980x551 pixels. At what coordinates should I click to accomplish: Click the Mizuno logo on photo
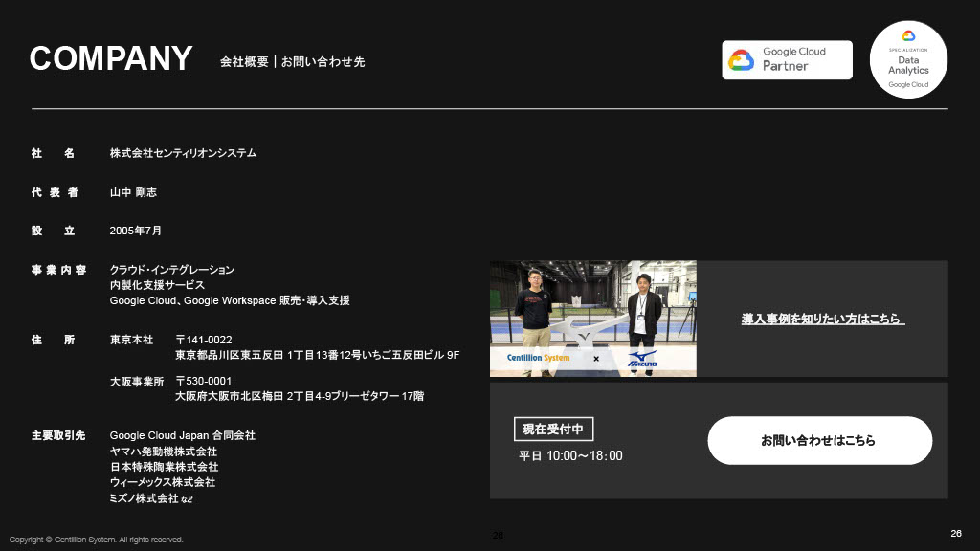tap(641, 360)
